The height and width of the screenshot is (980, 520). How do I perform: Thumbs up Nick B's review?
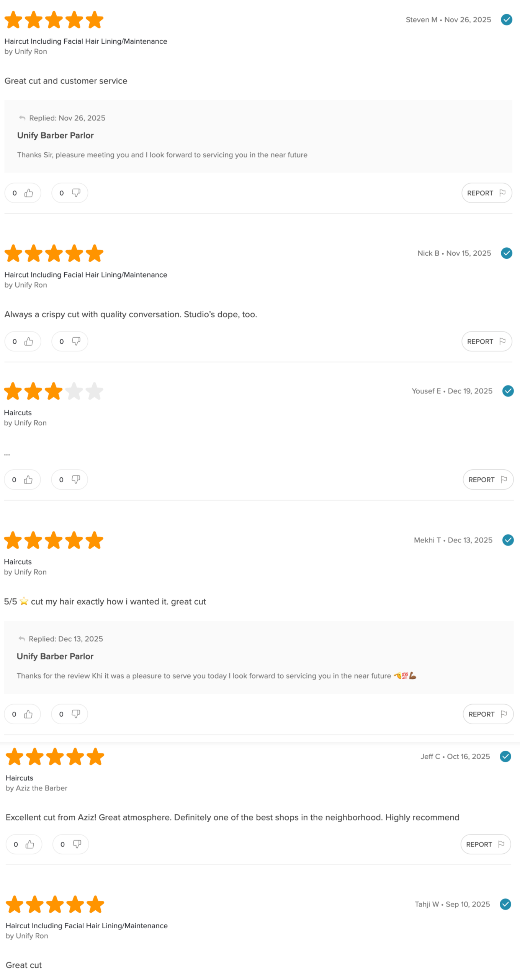(23, 341)
